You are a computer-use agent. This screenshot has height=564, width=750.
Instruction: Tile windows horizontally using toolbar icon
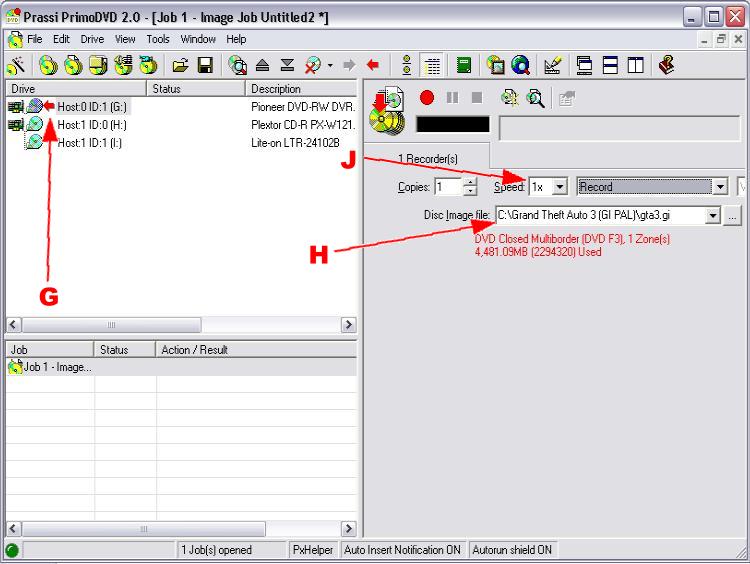(x=610, y=65)
